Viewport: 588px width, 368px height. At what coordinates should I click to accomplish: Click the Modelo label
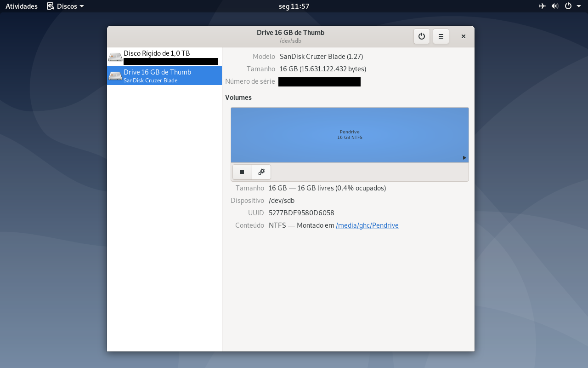click(264, 57)
